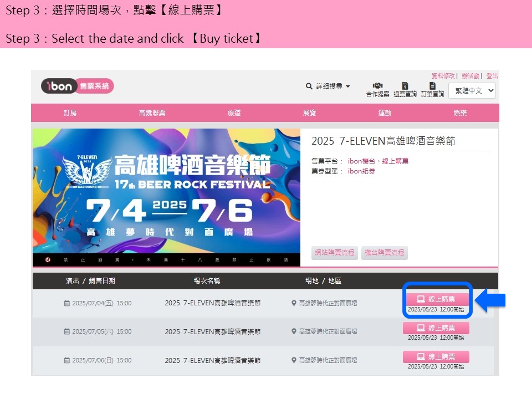This screenshot has width=532, height=399.
Task: Click the heading '2025 7-ELEVEN高雄啤酒音樂節'
Action: tap(383, 141)
